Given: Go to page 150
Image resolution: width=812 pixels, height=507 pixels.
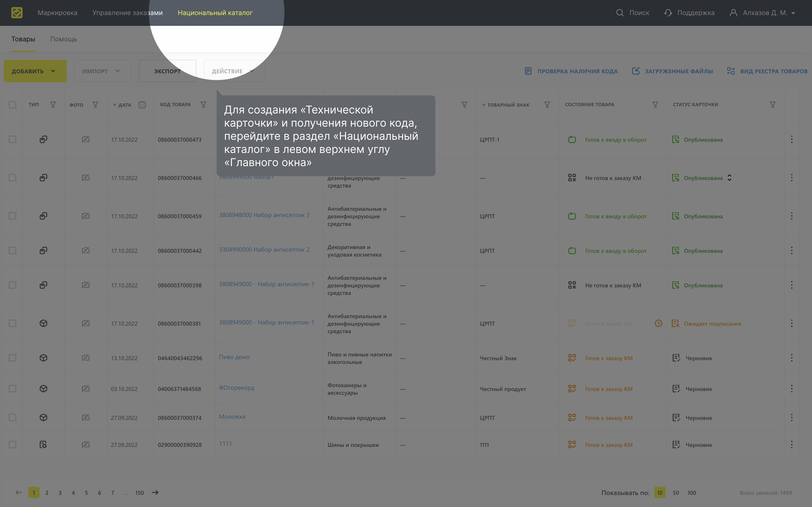Looking at the screenshot, I should (x=140, y=493).
